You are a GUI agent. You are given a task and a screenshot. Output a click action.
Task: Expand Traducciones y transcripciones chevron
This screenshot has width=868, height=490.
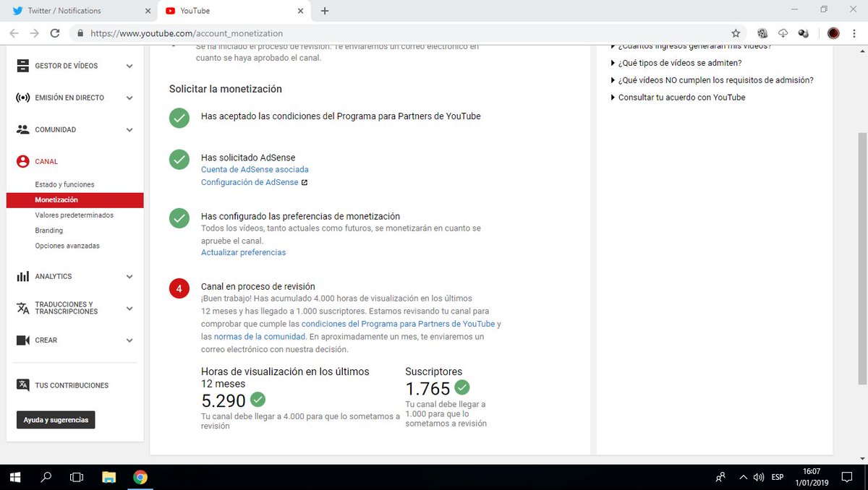click(x=129, y=308)
